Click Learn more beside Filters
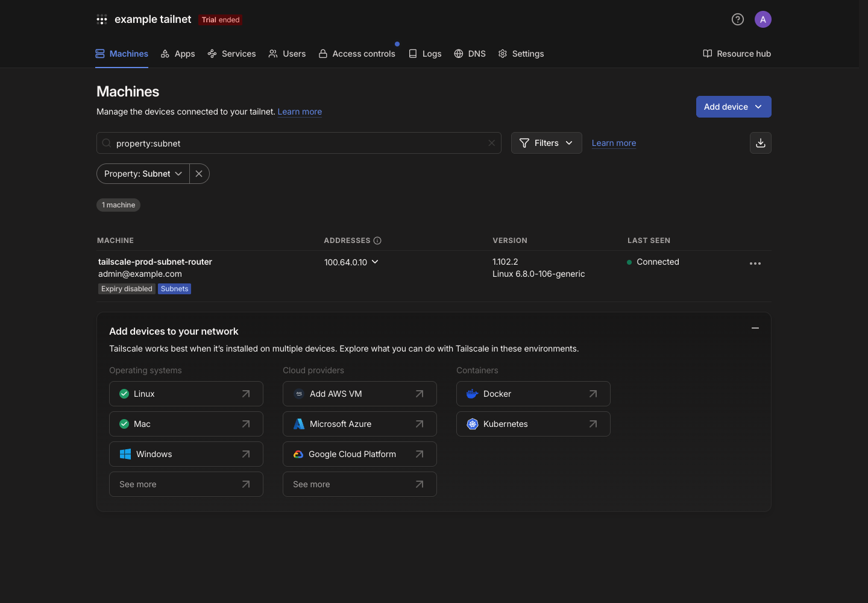Screen dimensions: 868x603 pos(614,143)
